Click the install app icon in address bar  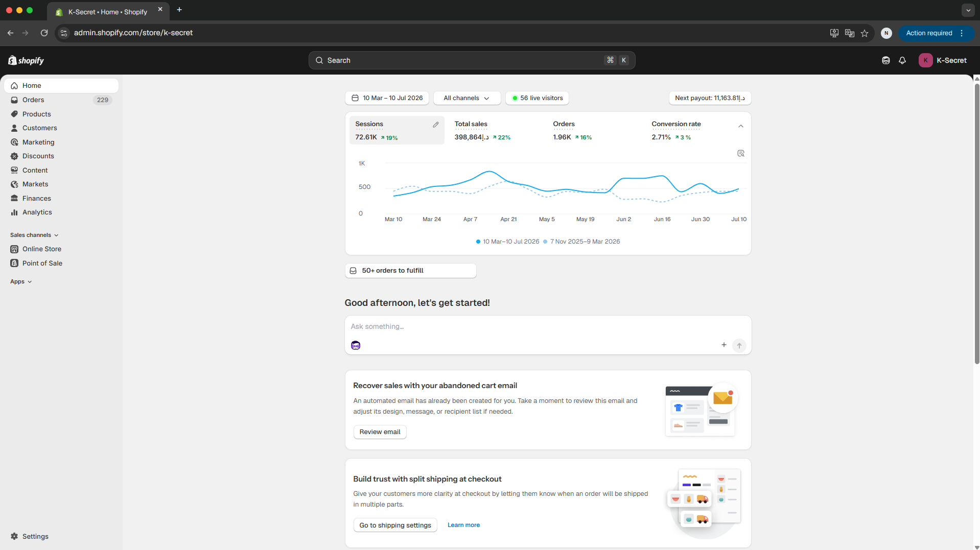point(834,33)
